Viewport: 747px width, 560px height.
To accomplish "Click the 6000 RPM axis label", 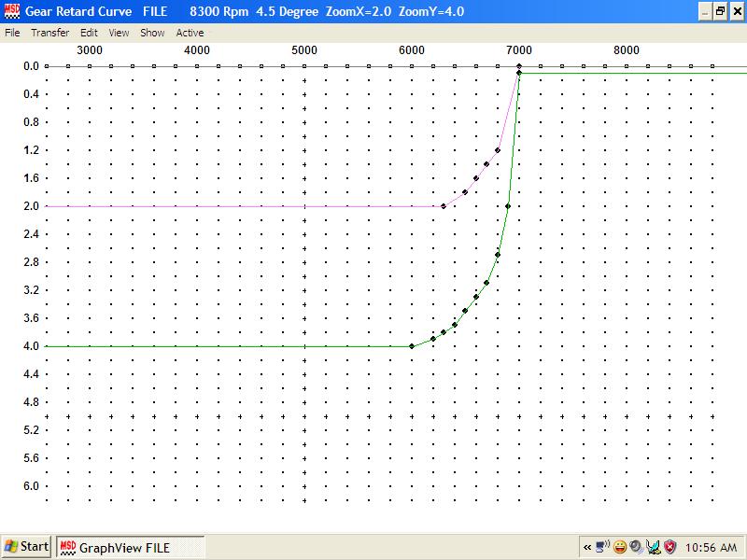I will point(412,50).
